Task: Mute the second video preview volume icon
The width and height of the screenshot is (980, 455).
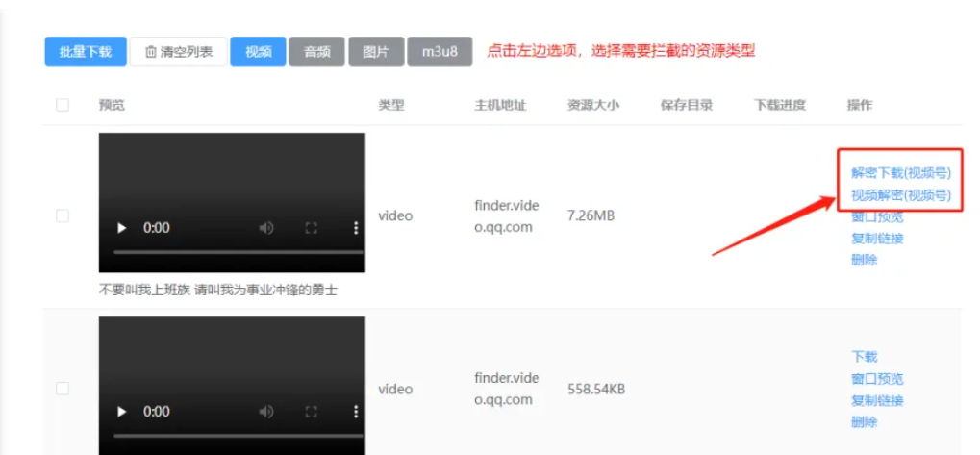Action: pos(266,412)
